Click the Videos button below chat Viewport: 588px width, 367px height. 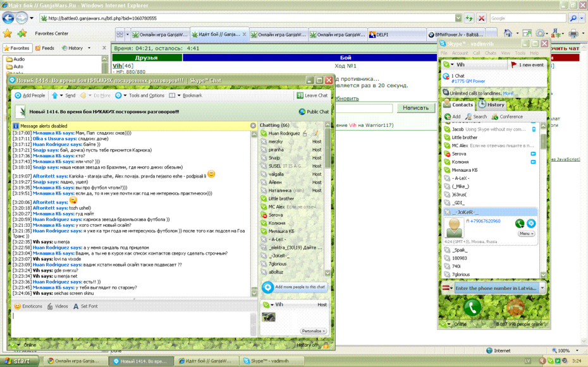(x=58, y=306)
